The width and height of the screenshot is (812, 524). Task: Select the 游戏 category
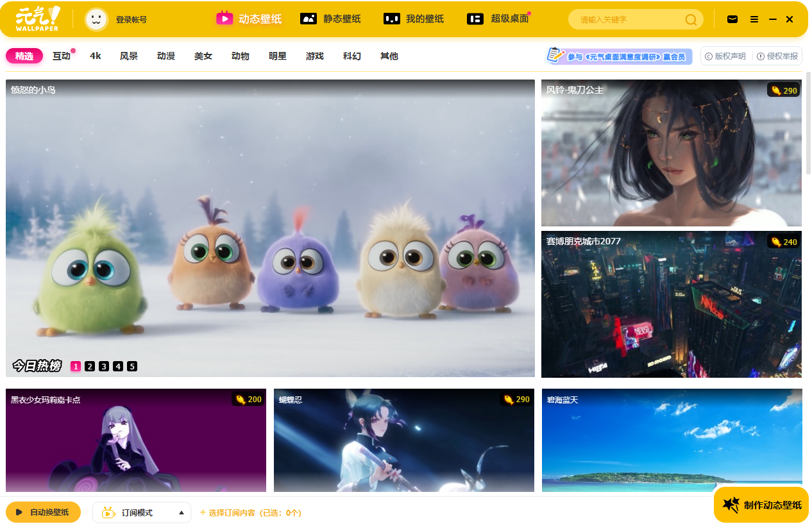click(x=315, y=56)
